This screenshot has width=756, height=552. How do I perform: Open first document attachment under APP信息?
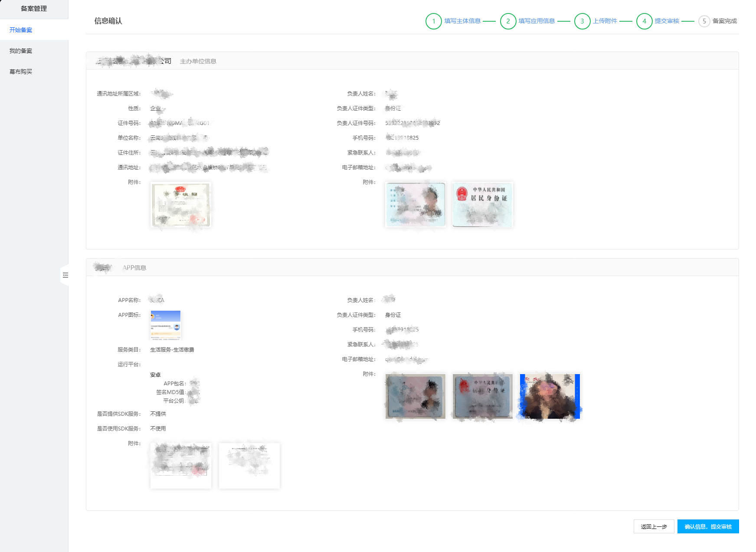(181, 466)
